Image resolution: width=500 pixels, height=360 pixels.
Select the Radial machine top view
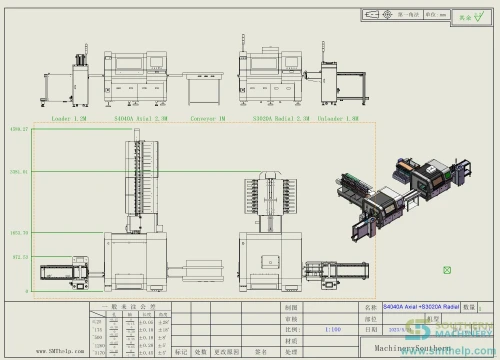coord(270,231)
